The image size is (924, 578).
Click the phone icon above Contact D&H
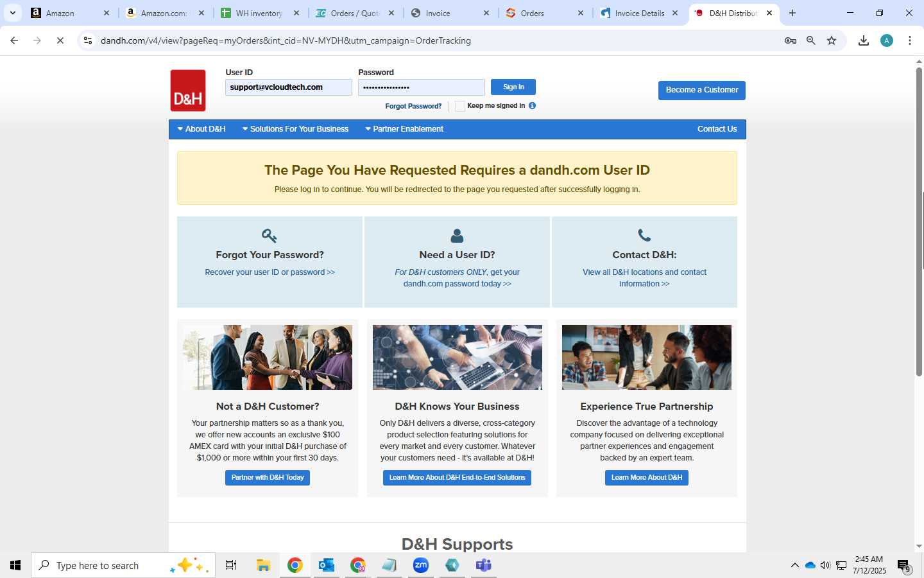[644, 236]
